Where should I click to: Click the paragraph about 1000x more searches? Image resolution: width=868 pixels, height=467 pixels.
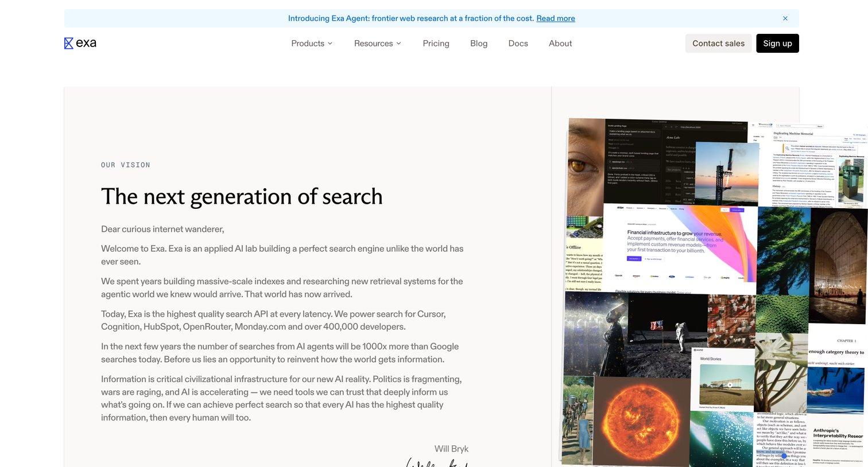pos(280,353)
